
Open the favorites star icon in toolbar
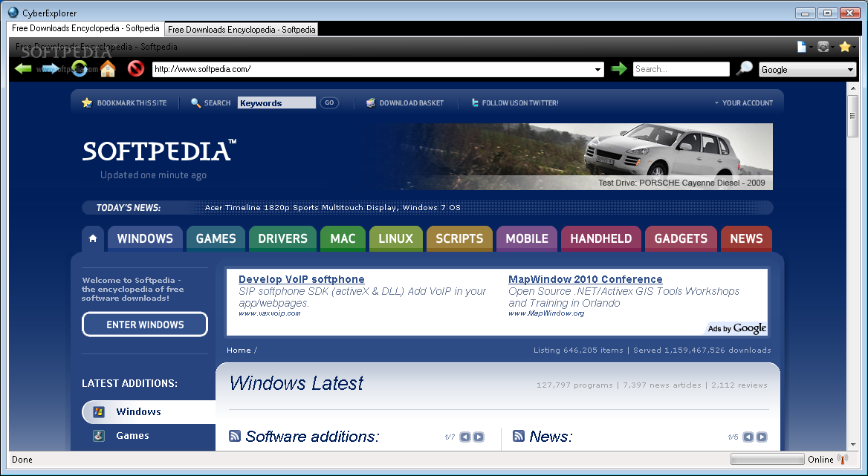coord(845,47)
